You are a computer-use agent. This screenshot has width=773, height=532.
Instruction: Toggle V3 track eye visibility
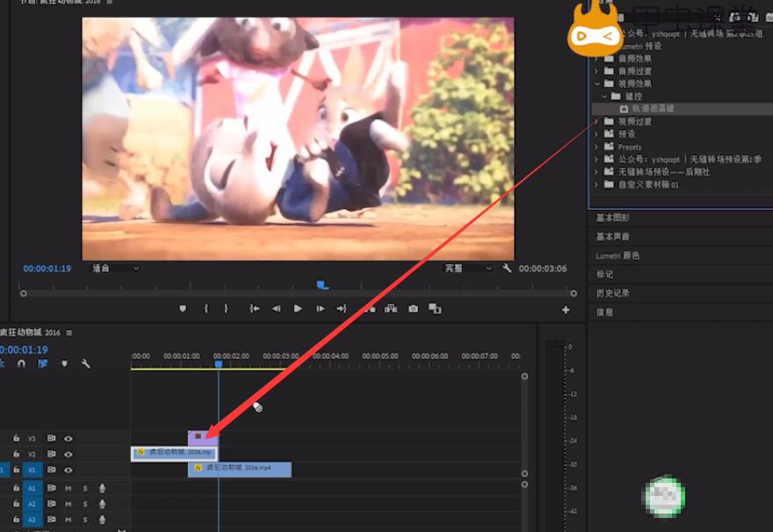tap(68, 438)
